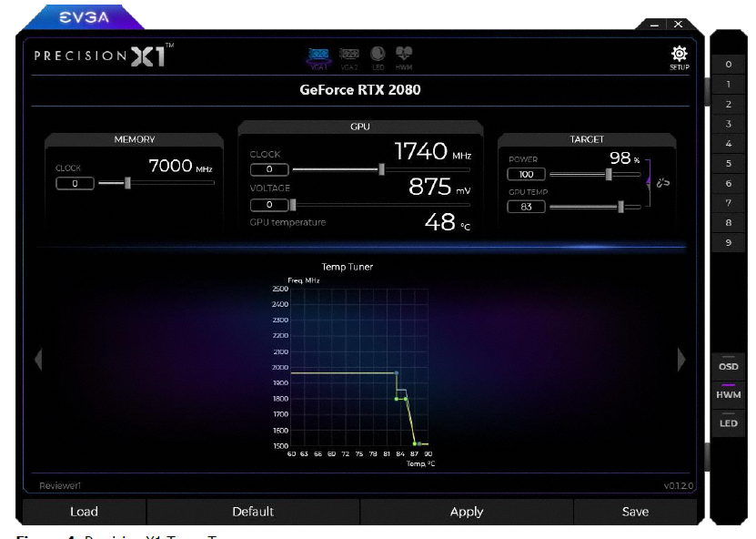Image resolution: width=756 pixels, height=539 pixels.
Task: Click the power target value field showing 100
Action: (x=526, y=174)
